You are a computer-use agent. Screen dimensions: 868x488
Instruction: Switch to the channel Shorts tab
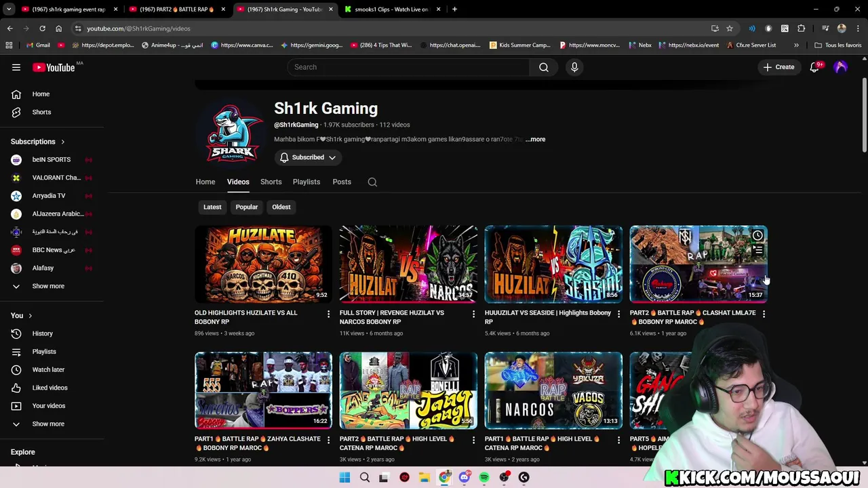271,182
